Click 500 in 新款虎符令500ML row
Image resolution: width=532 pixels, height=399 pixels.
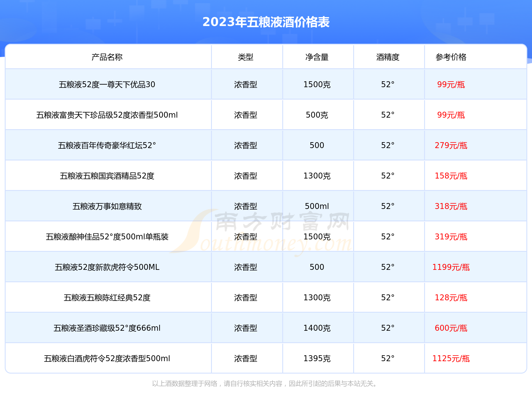[x=317, y=267]
